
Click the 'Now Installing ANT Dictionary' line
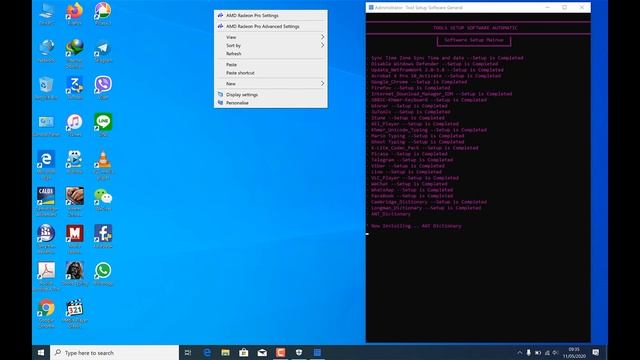(x=416, y=226)
